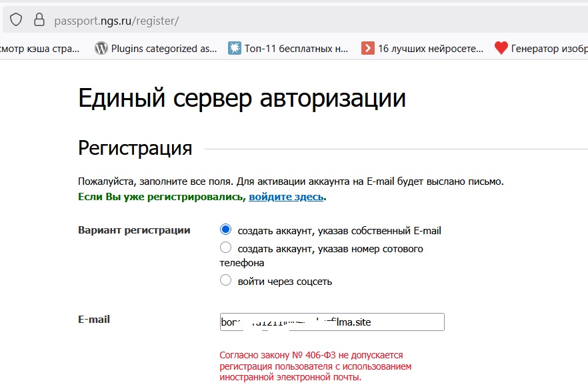Click the Вариант регистрации label
Viewport: 588px width, 389px height.
(134, 230)
